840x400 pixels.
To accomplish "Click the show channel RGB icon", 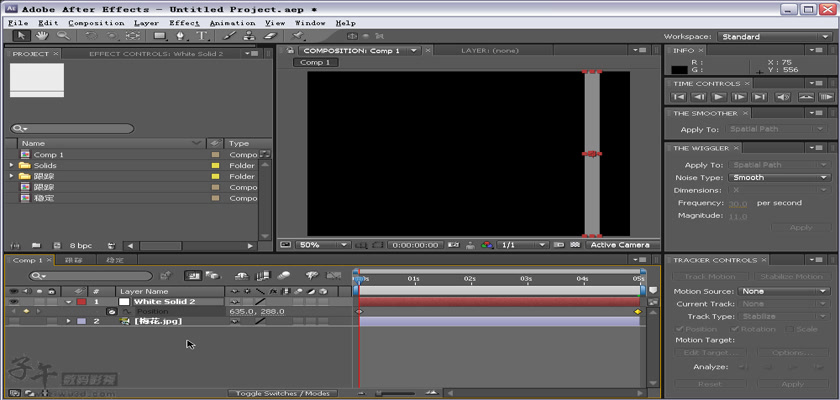I will pos(486,245).
